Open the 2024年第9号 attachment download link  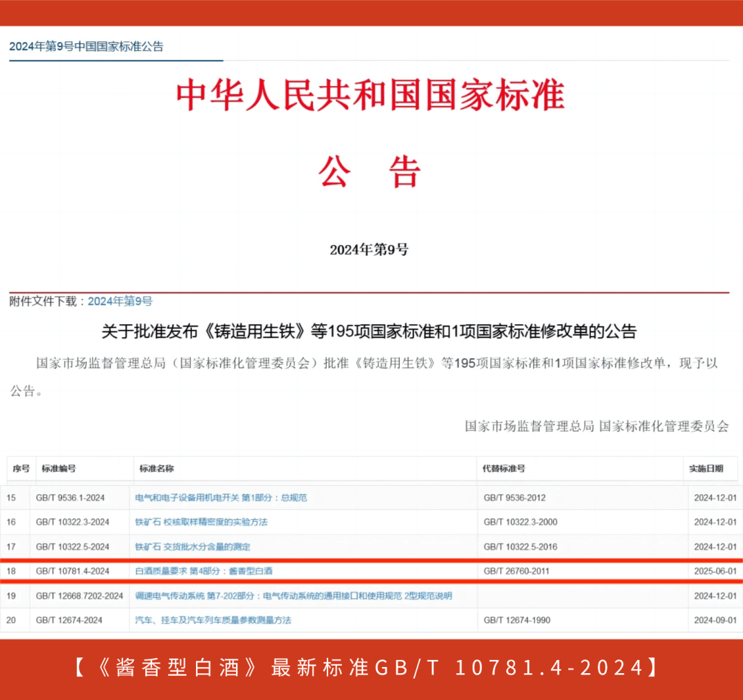point(120,301)
